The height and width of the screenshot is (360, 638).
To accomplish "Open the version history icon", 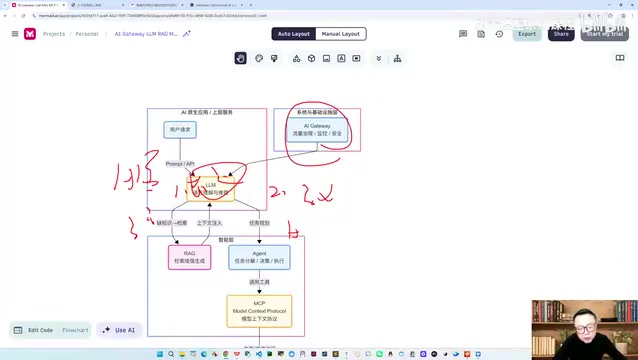I will (499, 34).
